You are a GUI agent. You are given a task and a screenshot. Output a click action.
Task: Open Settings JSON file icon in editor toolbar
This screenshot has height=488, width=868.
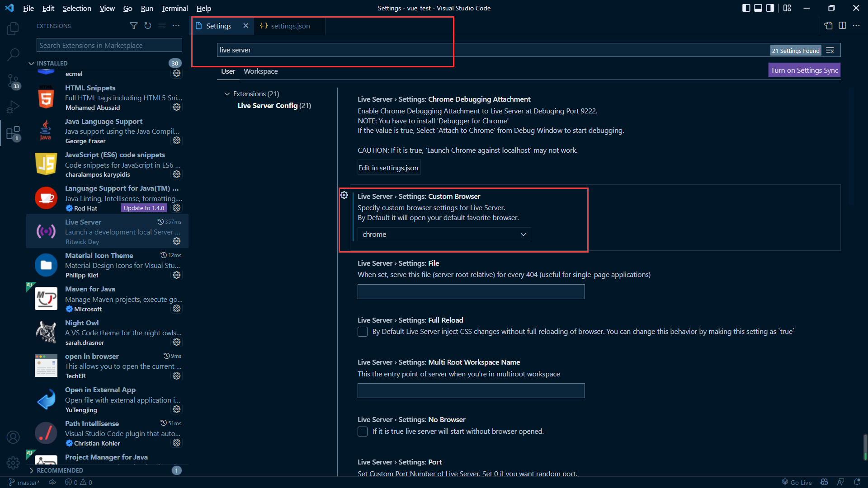click(828, 26)
